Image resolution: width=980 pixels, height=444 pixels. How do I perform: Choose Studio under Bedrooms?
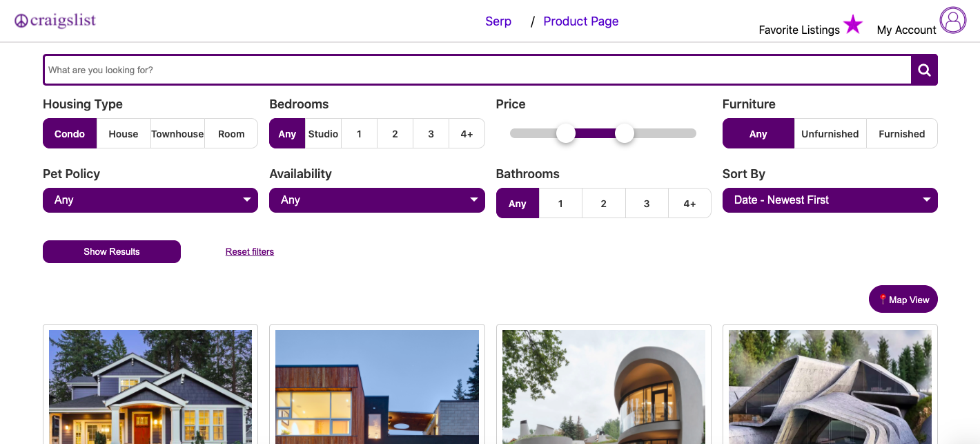[323, 134]
